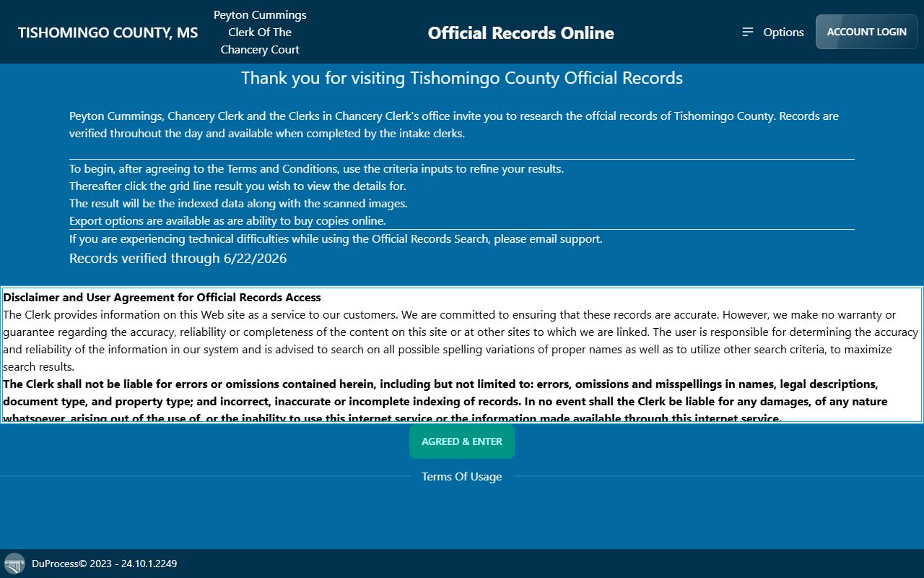
Task: Click Peyton Cummings Clerk Of The Chancery Court text
Action: pyautogui.click(x=260, y=32)
